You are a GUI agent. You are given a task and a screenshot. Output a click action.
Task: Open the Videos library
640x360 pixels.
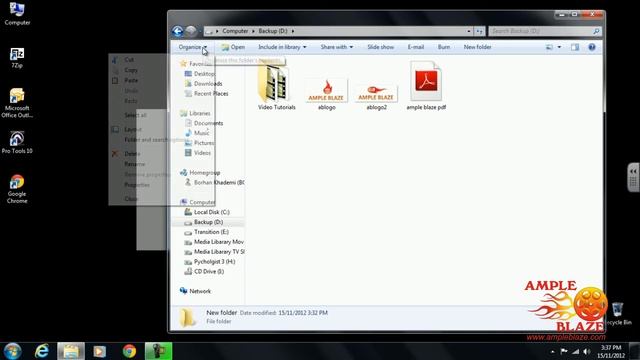198,153
